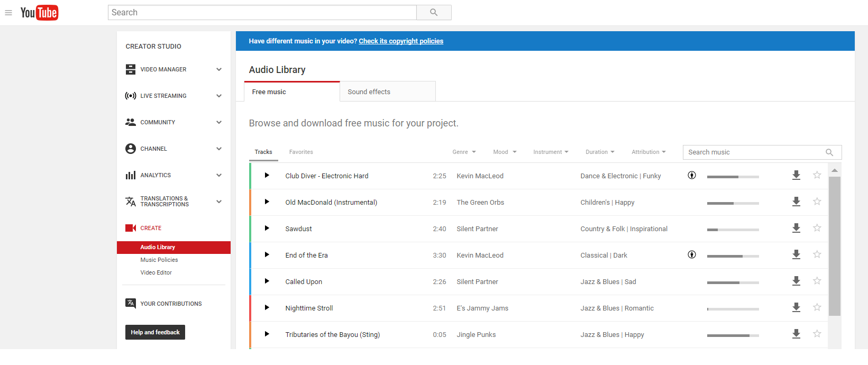Star End of the Era as favorite
The width and height of the screenshot is (868, 365).
click(817, 254)
